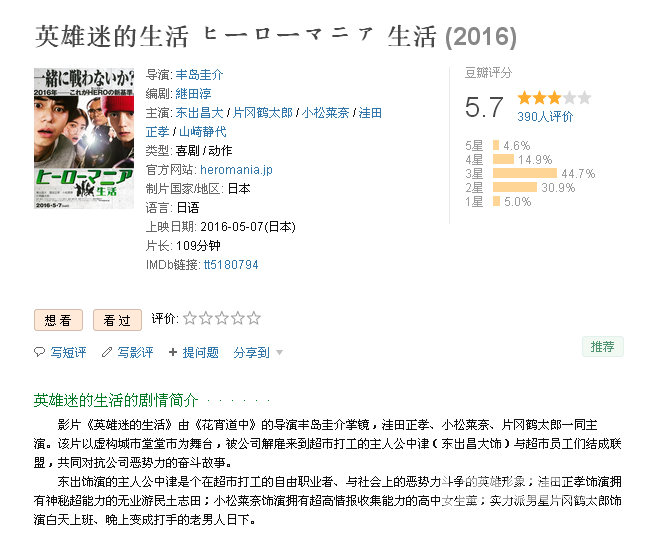Click the pencil icon beside 写影评

pyautogui.click(x=107, y=352)
